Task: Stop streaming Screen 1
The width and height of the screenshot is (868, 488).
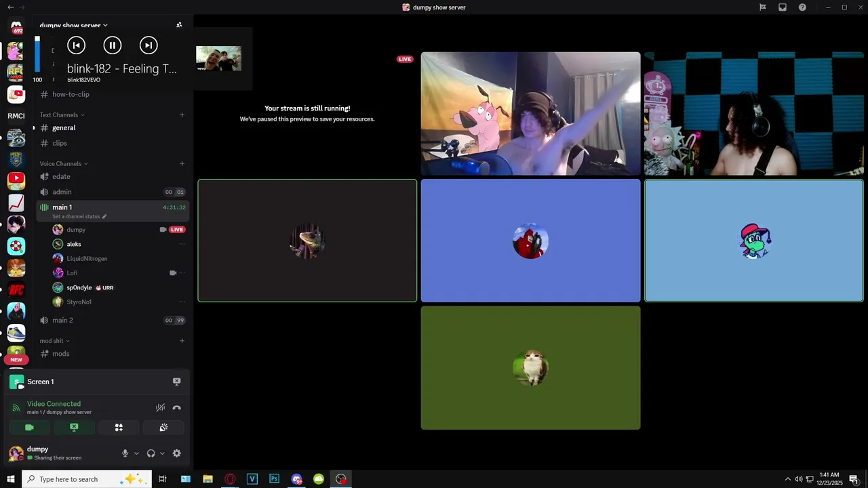Action: [176, 382]
